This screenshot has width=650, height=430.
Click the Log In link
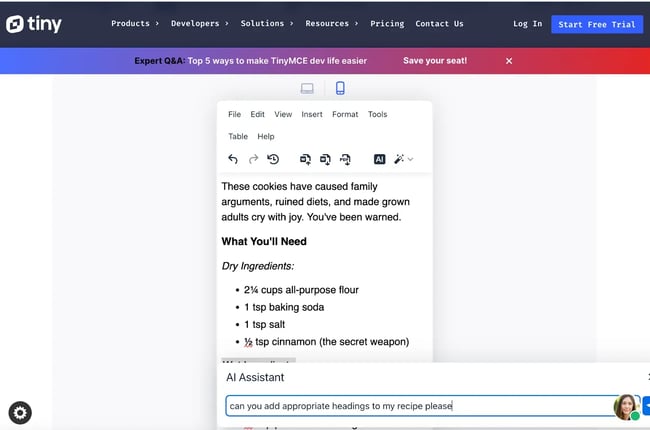coord(527,24)
